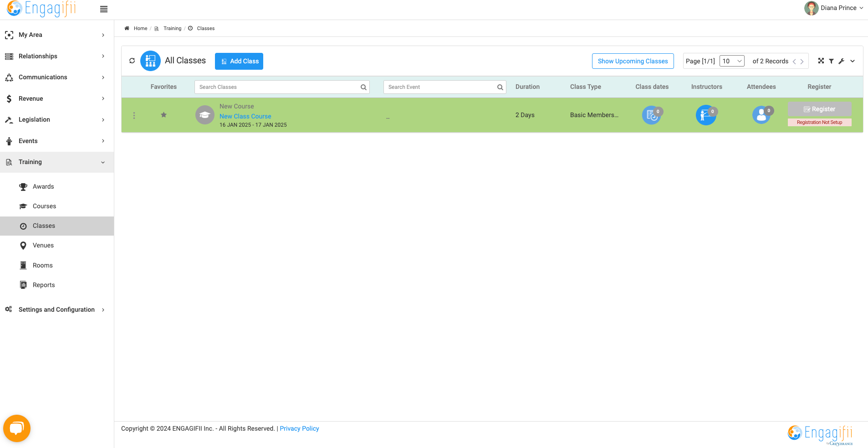Expand Settings and Configuration menu
The width and height of the screenshot is (868, 448).
click(57, 309)
